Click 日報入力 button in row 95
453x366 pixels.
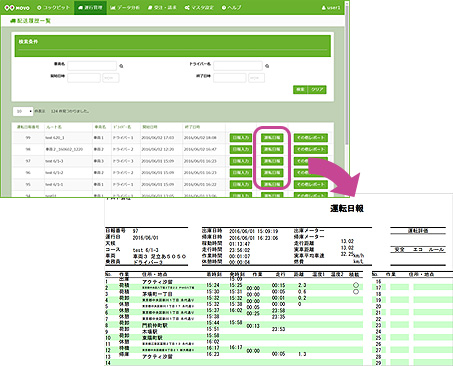click(241, 184)
